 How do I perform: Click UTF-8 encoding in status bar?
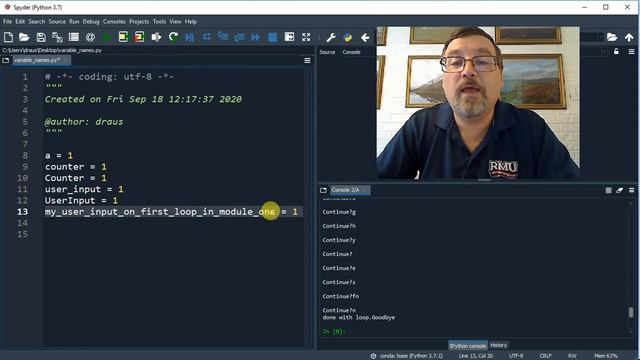point(516,356)
